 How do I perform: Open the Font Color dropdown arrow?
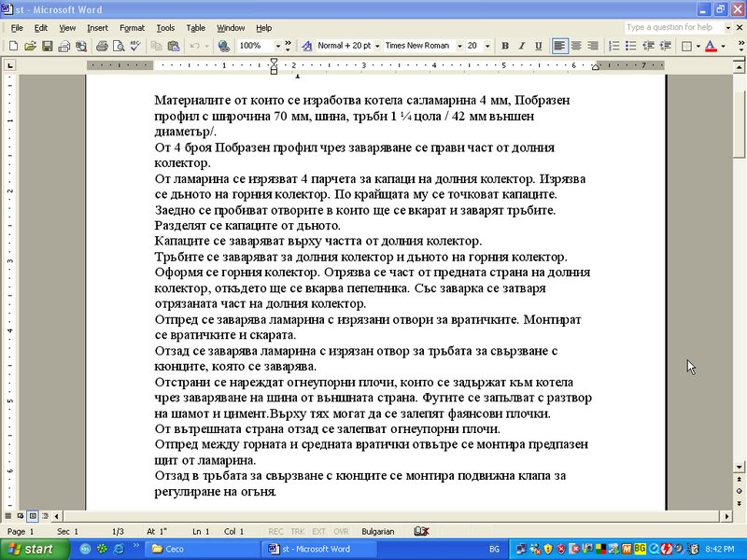coord(722,45)
